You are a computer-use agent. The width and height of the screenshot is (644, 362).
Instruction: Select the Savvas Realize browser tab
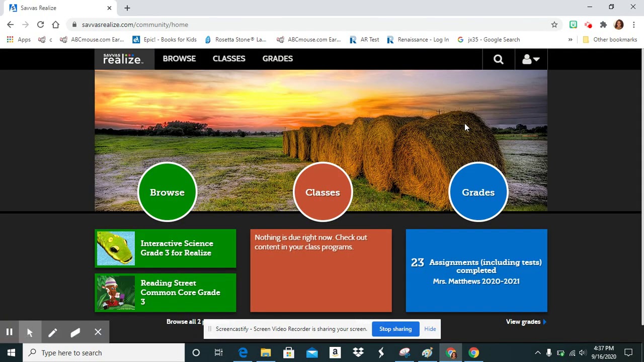point(60,8)
